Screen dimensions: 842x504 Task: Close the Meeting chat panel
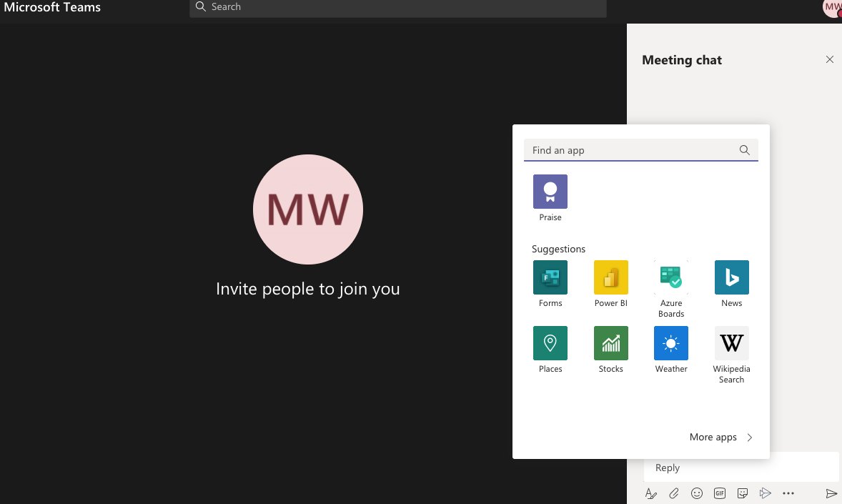pyautogui.click(x=830, y=59)
